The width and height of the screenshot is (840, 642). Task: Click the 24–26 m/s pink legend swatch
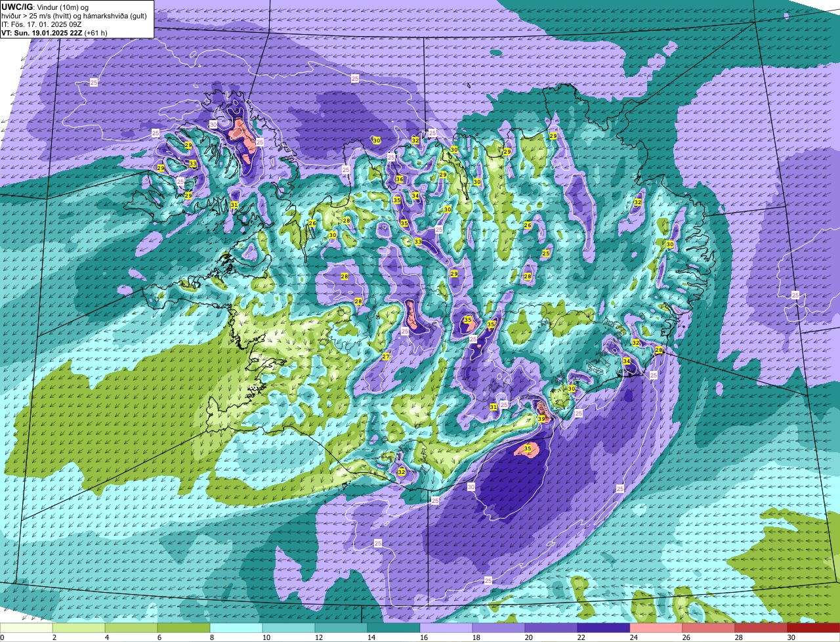coord(656,628)
